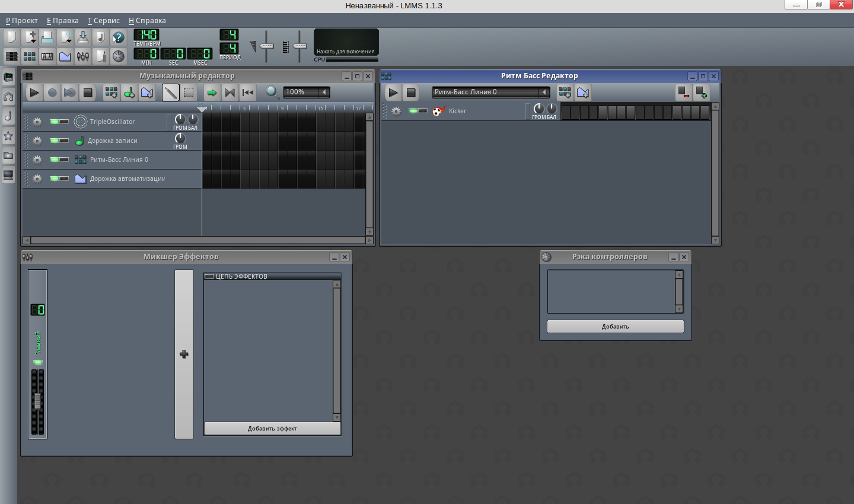Click the Добавить эффект button

272,428
